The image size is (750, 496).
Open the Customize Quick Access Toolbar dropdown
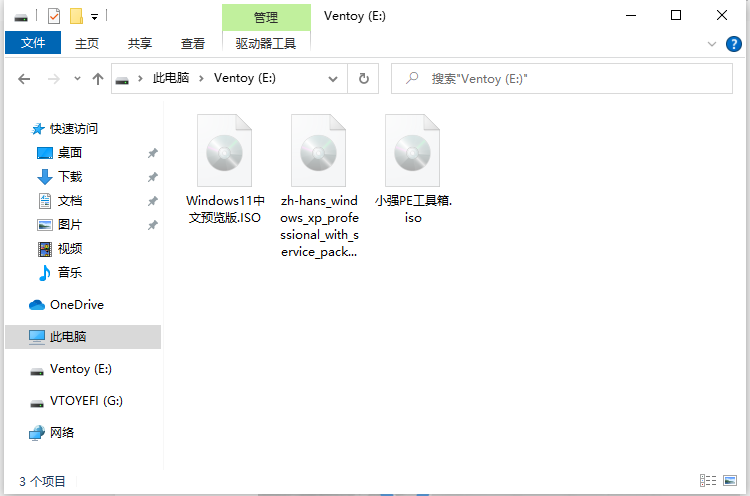click(95, 17)
